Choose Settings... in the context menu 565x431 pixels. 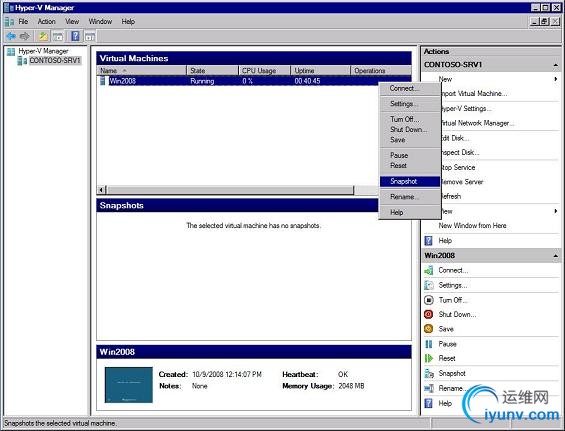[x=410, y=104]
